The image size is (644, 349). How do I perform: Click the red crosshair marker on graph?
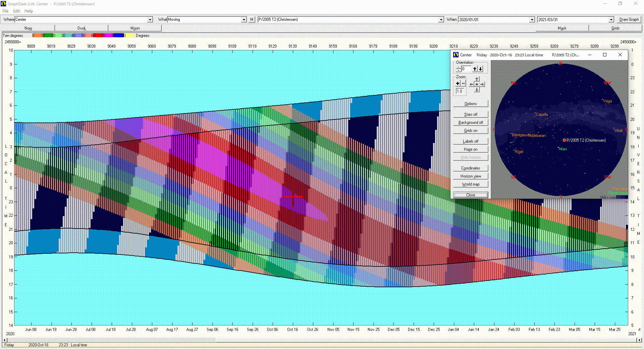pos(293,196)
